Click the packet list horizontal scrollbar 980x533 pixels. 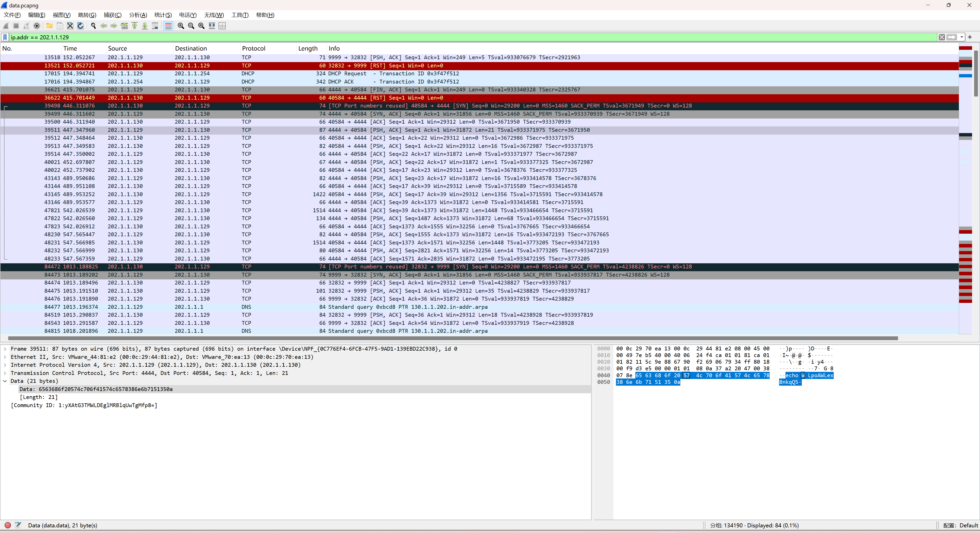tap(453, 338)
